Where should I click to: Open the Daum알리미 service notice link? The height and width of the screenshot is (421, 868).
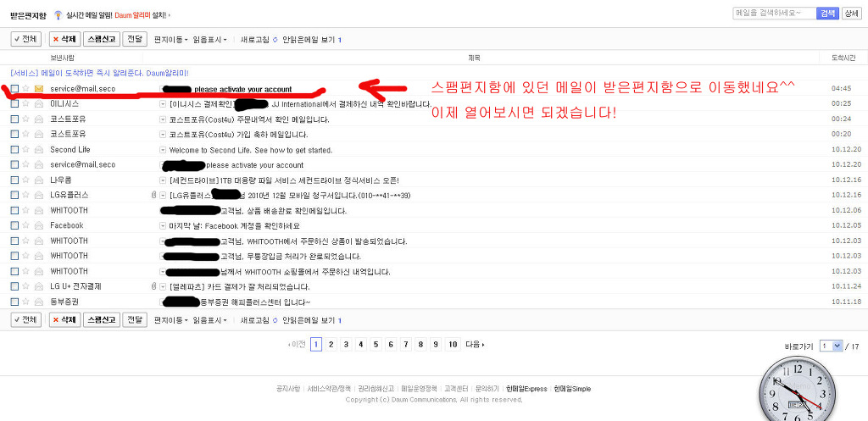(x=100, y=73)
